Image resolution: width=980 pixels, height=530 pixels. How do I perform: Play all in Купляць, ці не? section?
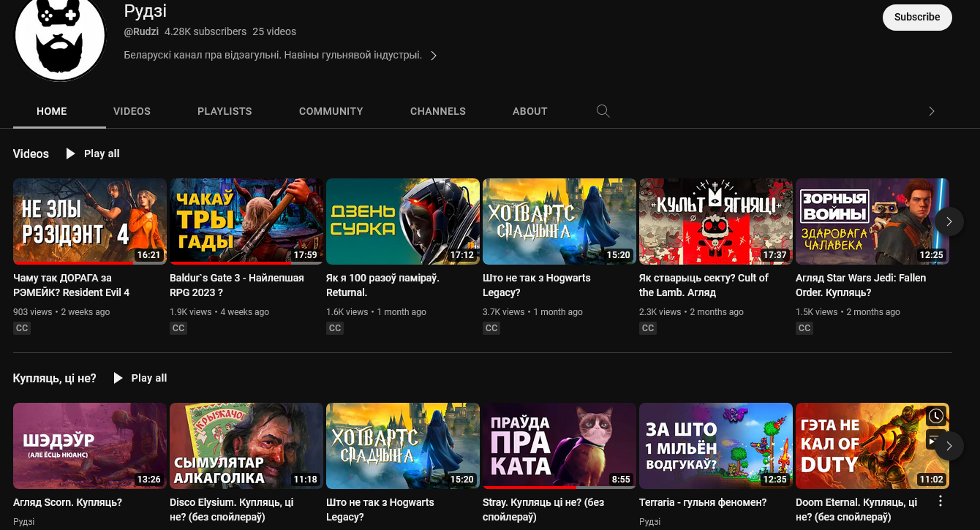pos(139,378)
